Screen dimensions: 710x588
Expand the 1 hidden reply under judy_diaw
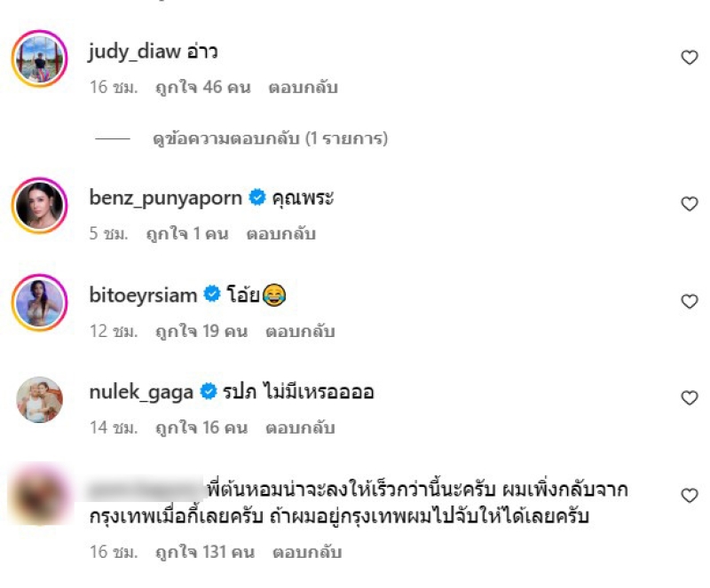point(270,138)
